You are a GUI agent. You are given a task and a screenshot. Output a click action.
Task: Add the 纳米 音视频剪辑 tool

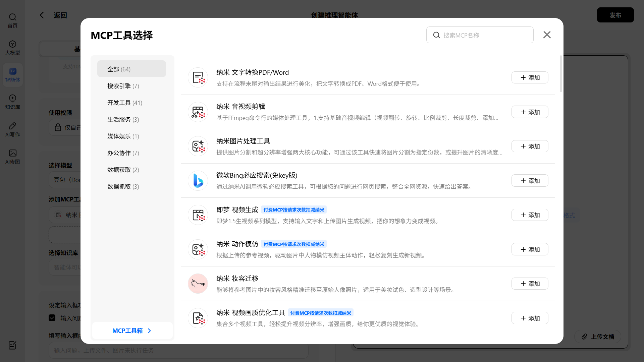coord(530,112)
